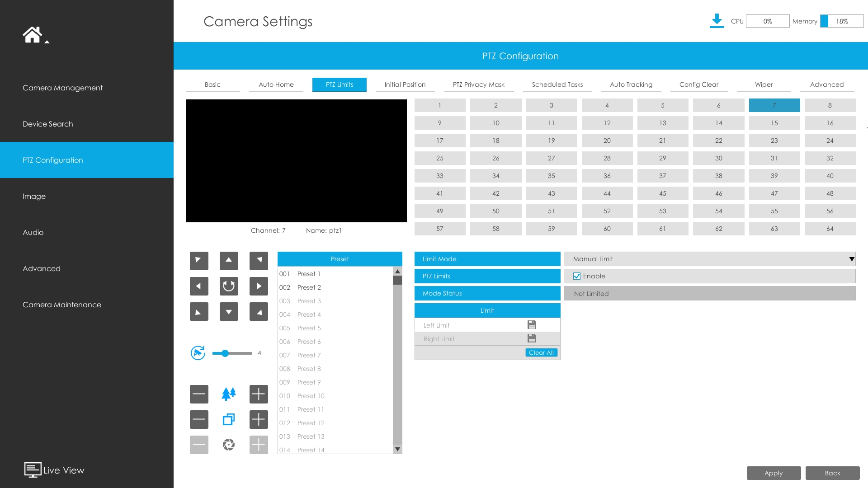Save the Left Limit with the floppy icon

(x=532, y=325)
